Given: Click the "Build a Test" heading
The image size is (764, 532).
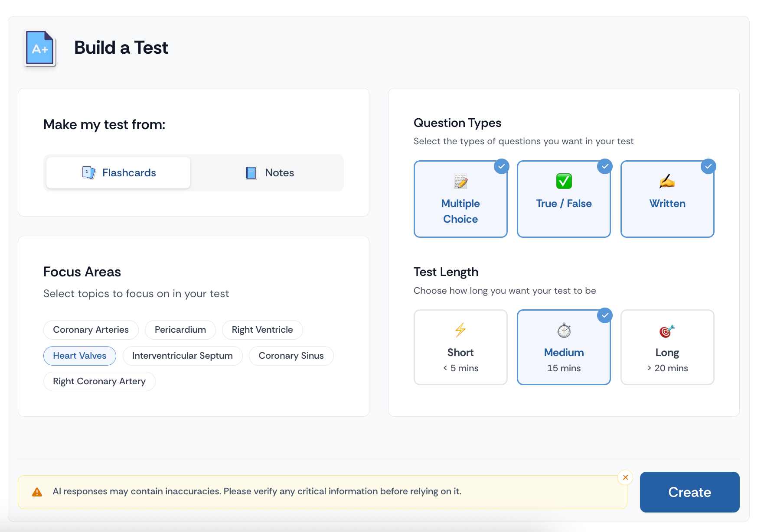Looking at the screenshot, I should coord(121,48).
